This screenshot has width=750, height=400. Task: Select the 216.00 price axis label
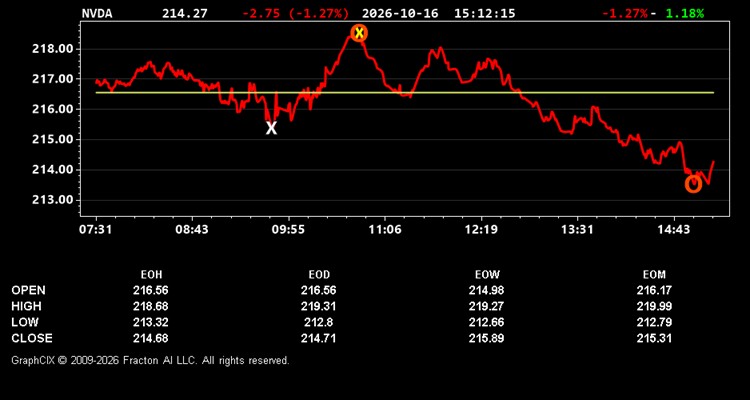click(53, 109)
